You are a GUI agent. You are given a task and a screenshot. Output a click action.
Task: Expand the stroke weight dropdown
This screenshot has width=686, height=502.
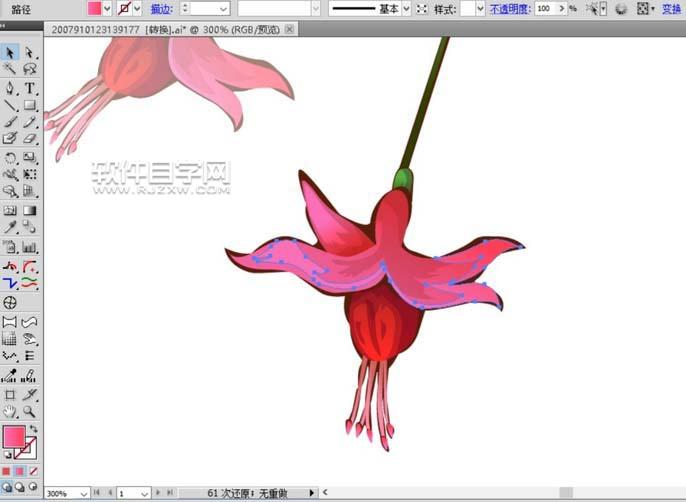pyautogui.click(x=223, y=8)
